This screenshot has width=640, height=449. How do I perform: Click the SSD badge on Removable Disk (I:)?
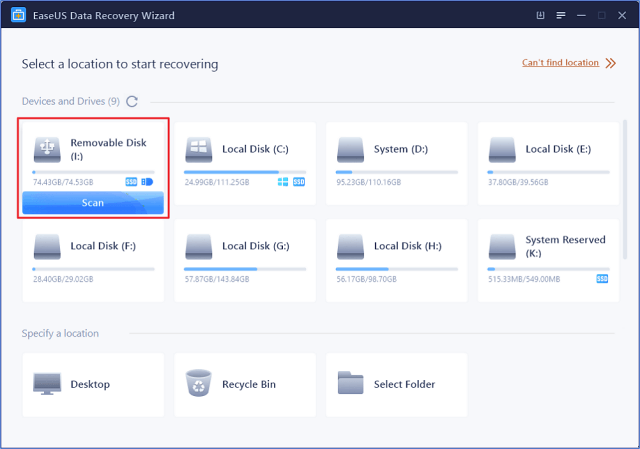(131, 182)
